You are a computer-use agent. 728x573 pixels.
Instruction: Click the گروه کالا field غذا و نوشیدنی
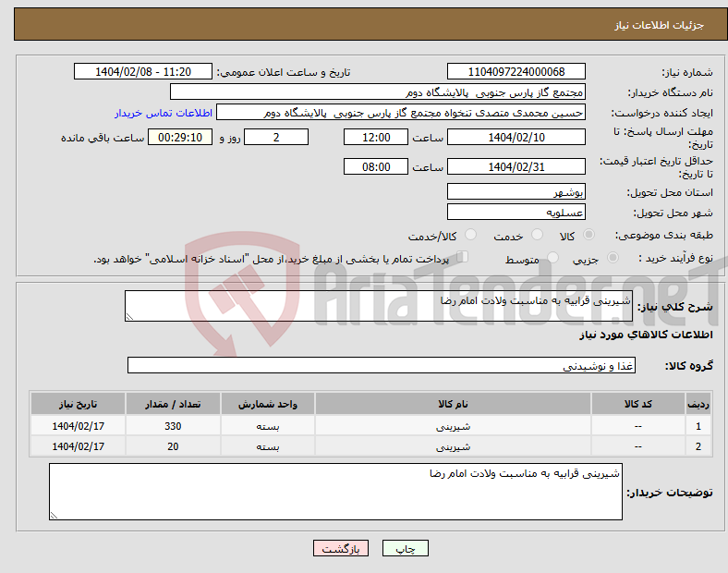pyautogui.click(x=382, y=365)
